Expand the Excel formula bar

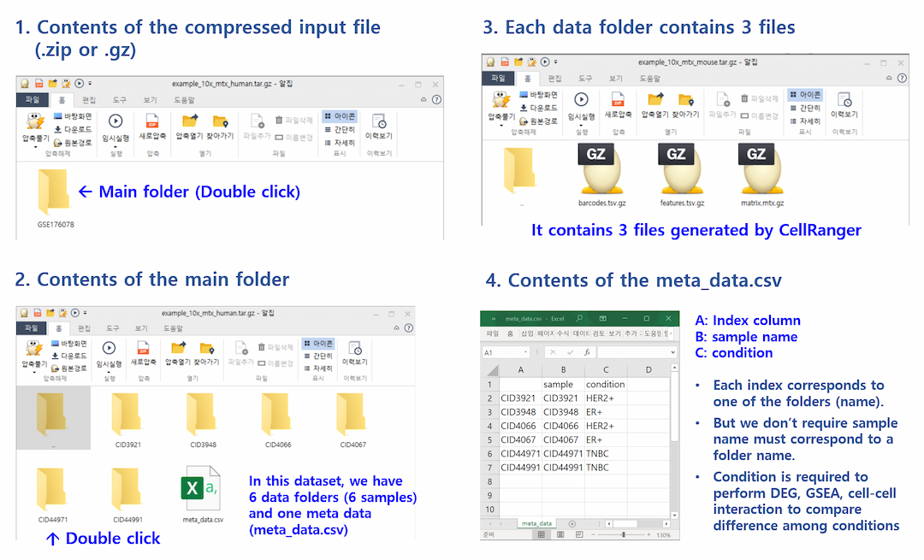click(x=673, y=352)
